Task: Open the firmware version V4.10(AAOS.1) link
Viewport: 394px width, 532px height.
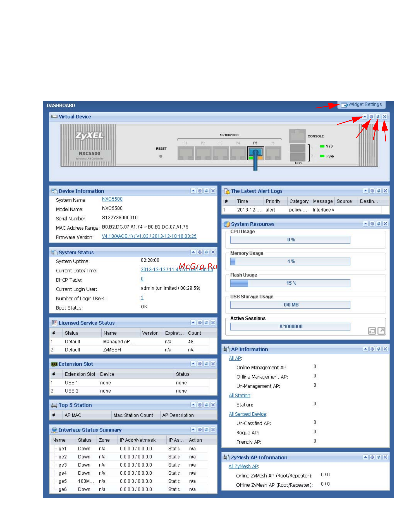Action: click(x=149, y=236)
